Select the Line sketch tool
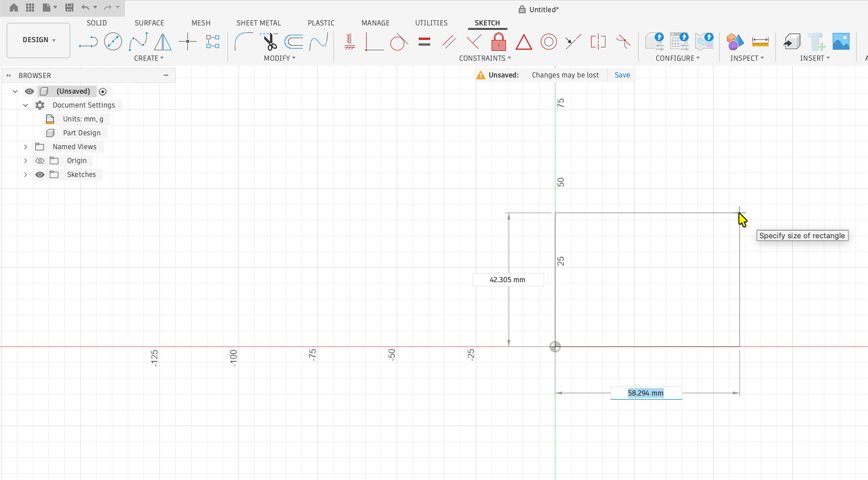Image resolution: width=868 pixels, height=480 pixels. tap(88, 42)
